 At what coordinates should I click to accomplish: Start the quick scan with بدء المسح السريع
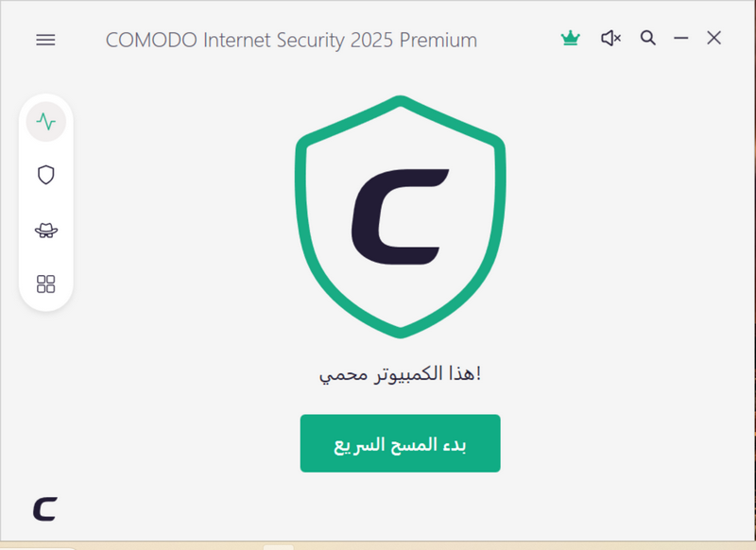pyautogui.click(x=400, y=443)
